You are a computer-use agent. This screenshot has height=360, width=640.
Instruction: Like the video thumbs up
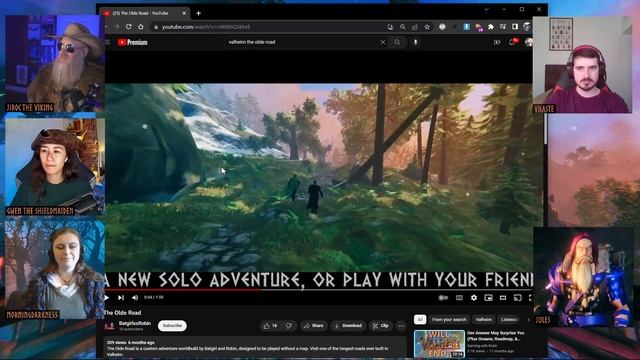(x=270, y=326)
